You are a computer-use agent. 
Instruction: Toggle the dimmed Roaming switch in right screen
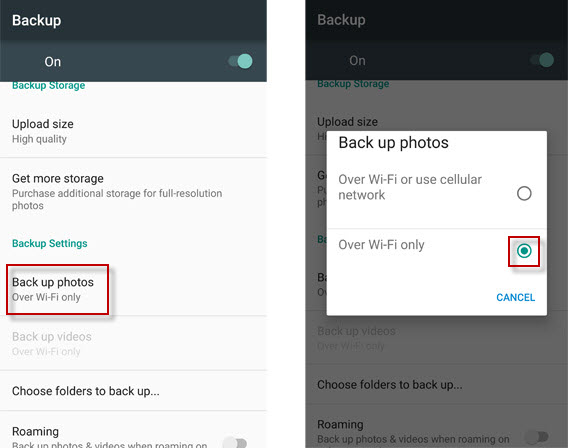point(537,437)
